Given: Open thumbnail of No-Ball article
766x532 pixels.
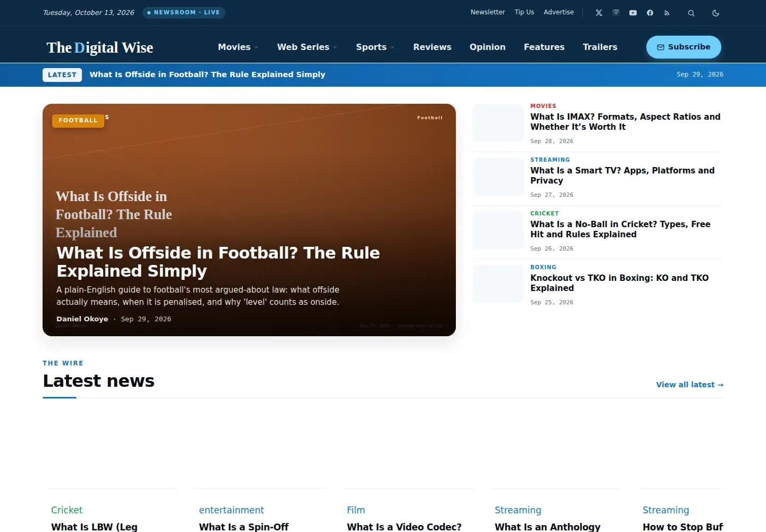Looking at the screenshot, I should 498,230.
